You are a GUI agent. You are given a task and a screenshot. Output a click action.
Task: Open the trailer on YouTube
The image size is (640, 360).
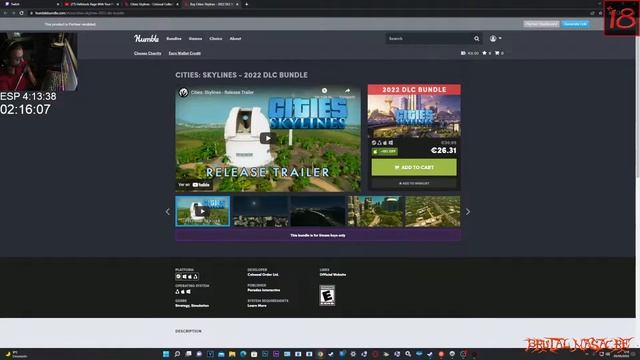coord(195,184)
